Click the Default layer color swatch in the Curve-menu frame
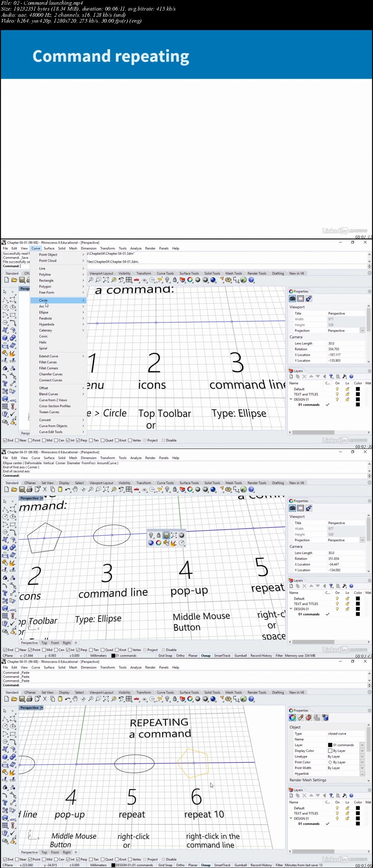The image size is (373, 868). click(x=358, y=389)
